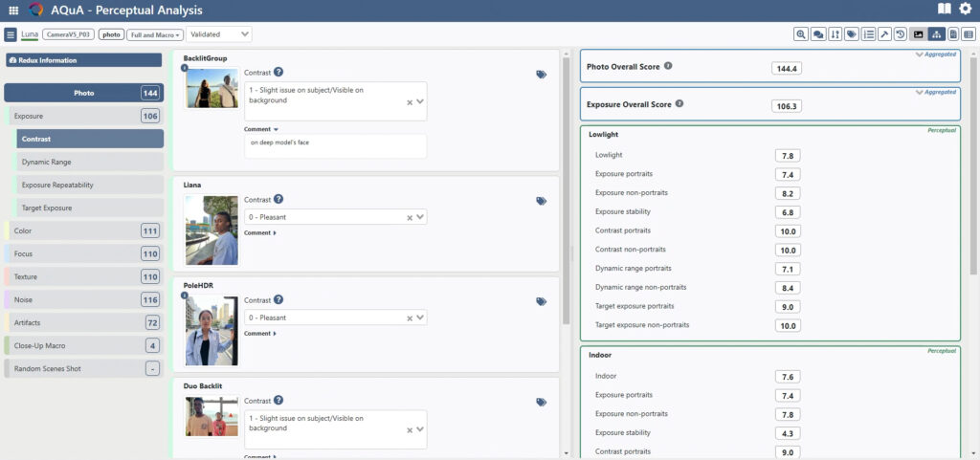The image size is (980, 460).
Task: Toggle the image view mode button
Action: [919, 34]
